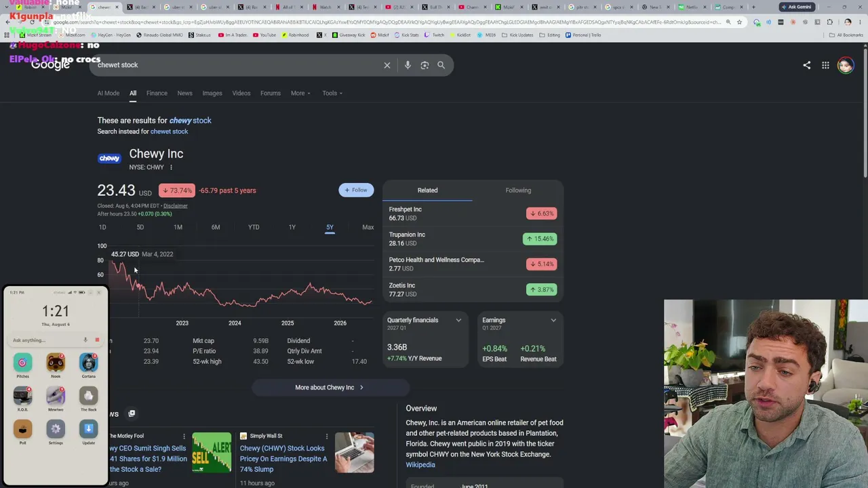Switch to the Following tab
The width and height of the screenshot is (868, 488).
[518, 190]
